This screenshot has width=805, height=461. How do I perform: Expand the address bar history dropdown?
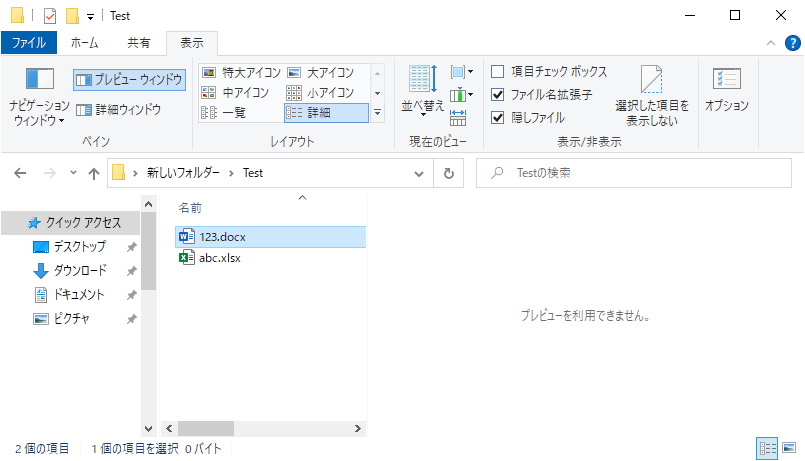coord(419,174)
